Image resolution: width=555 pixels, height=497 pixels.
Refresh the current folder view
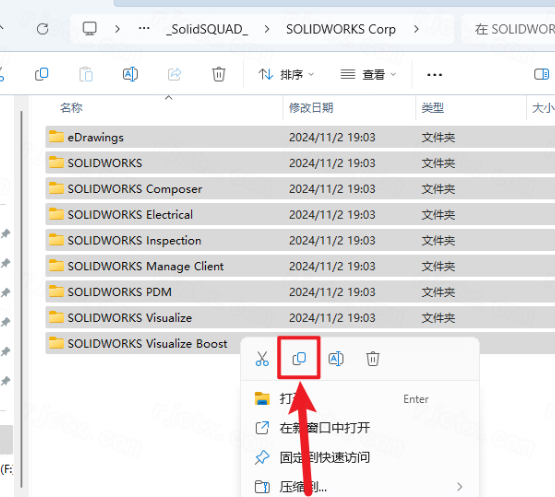click(43, 29)
